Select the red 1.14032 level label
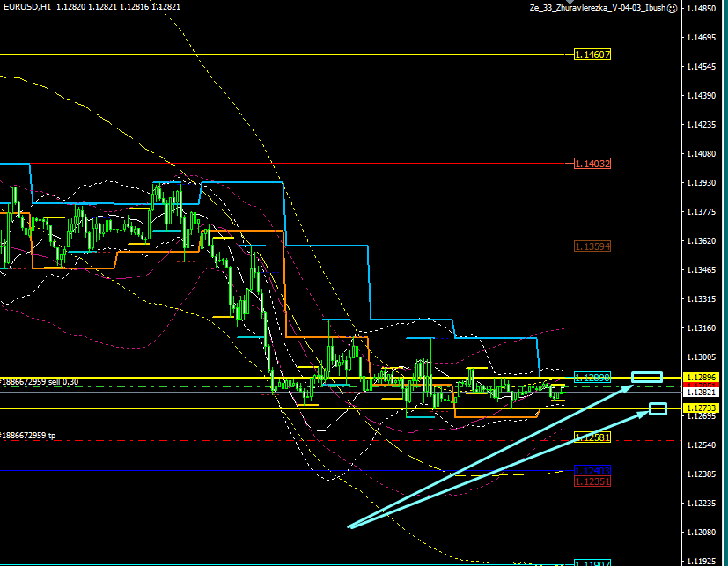The image size is (728, 566). 592,164
